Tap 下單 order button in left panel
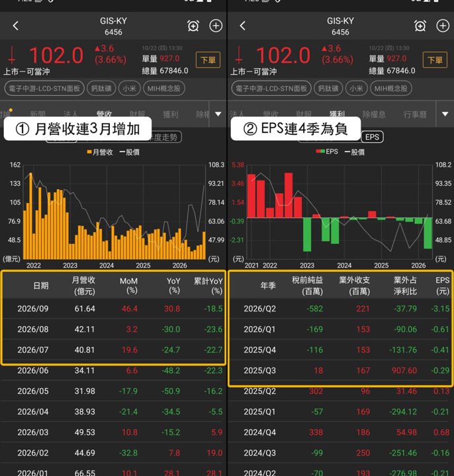454x476 pixels. click(208, 59)
